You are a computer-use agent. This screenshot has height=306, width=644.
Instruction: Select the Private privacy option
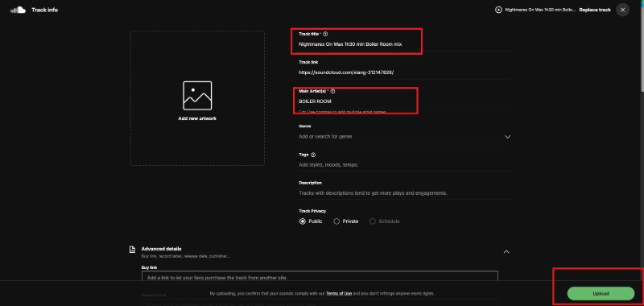(336, 221)
